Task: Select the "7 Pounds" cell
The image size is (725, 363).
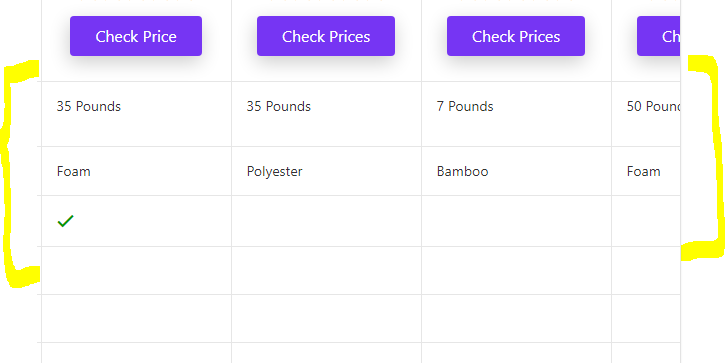Action: point(516,114)
